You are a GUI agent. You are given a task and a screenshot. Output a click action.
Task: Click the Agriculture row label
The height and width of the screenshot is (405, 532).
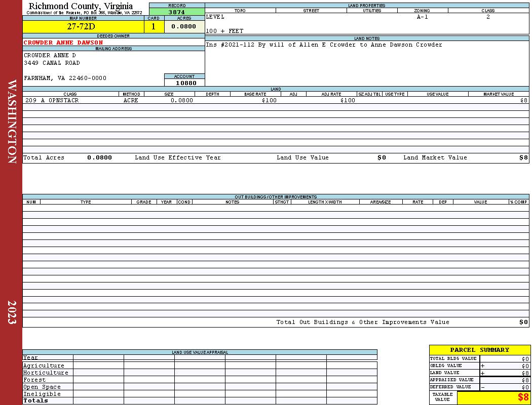coord(44,366)
